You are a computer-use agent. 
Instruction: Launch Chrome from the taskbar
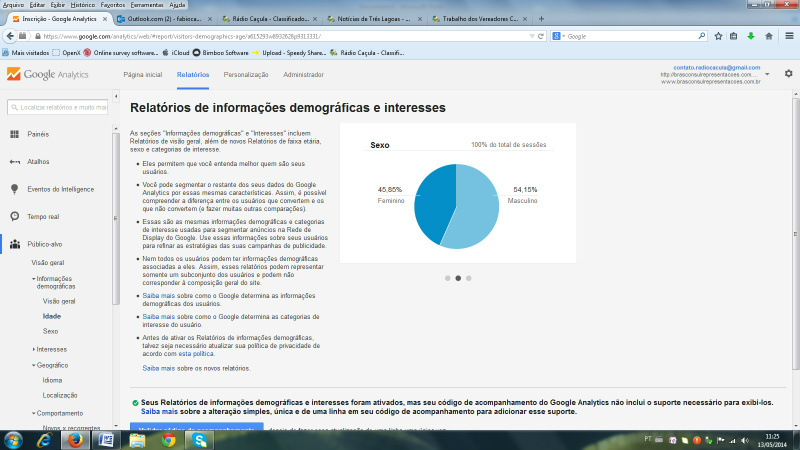click(170, 438)
